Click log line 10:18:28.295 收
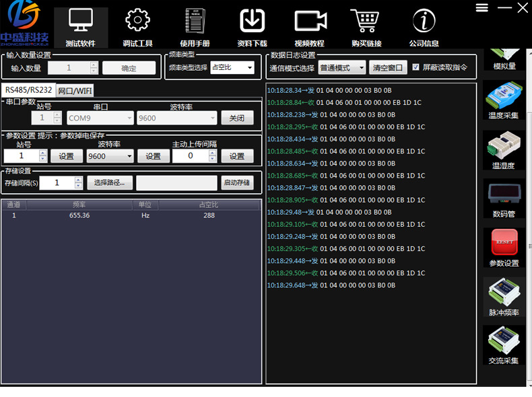Screen dimensions: 532x397 pos(346,127)
